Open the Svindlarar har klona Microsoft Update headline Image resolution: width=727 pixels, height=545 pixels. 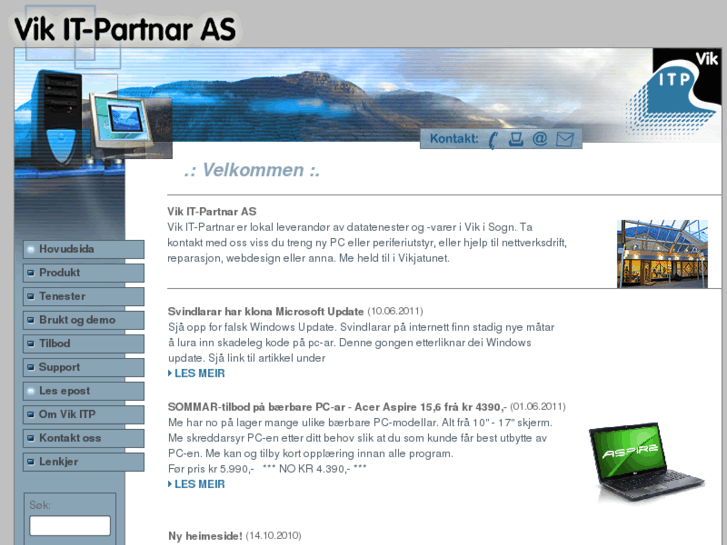pos(266,311)
